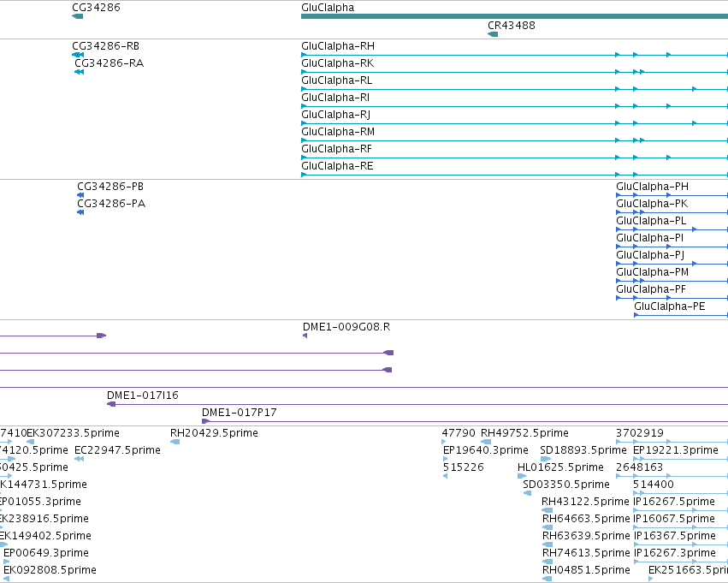Viewport: 728px width, 583px height.
Task: Choose protein GluClalpha-PH
Action: coord(653,187)
